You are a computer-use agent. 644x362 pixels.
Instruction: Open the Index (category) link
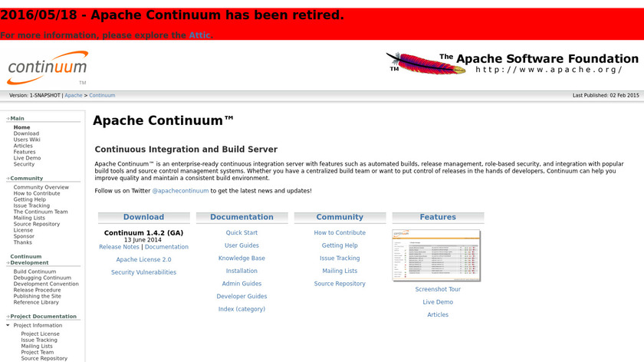coord(242,309)
